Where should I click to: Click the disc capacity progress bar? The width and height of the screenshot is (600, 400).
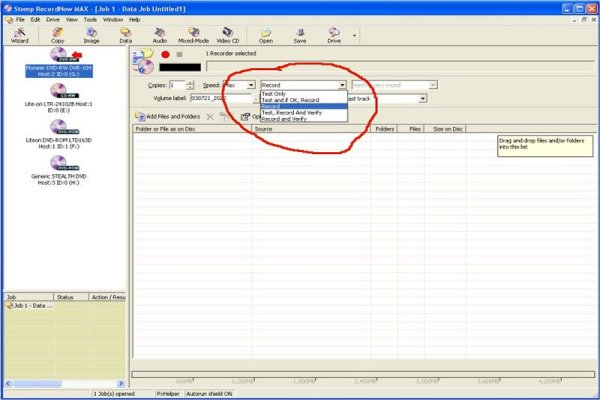[x=363, y=374]
